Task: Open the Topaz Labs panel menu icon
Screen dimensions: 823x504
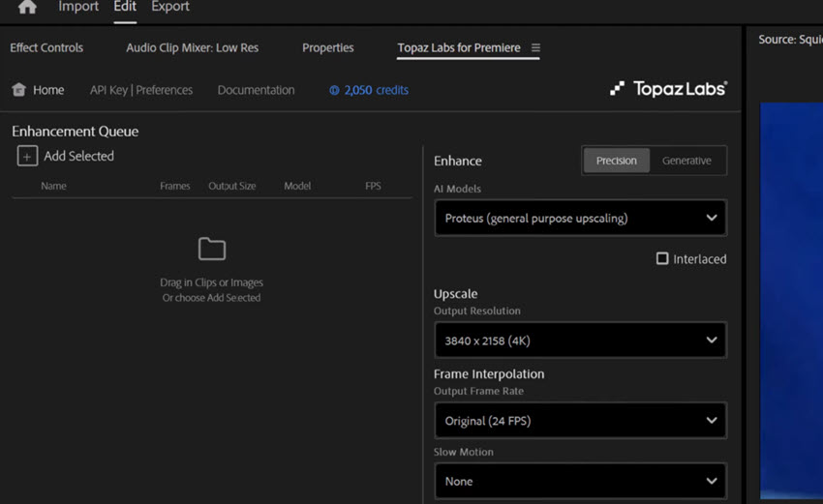Action: coord(535,47)
